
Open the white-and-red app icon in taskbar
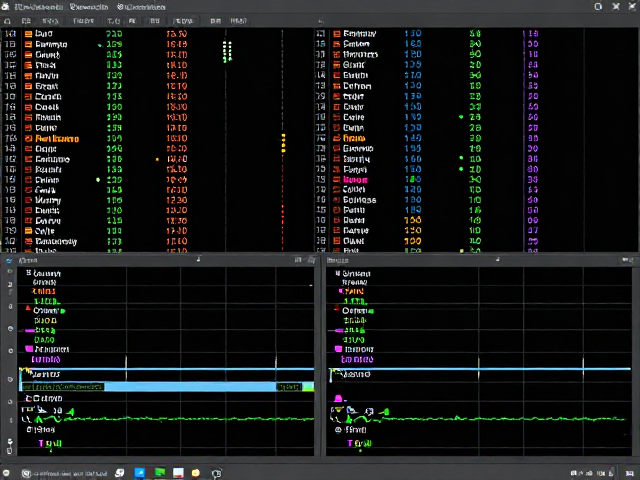pos(178,473)
